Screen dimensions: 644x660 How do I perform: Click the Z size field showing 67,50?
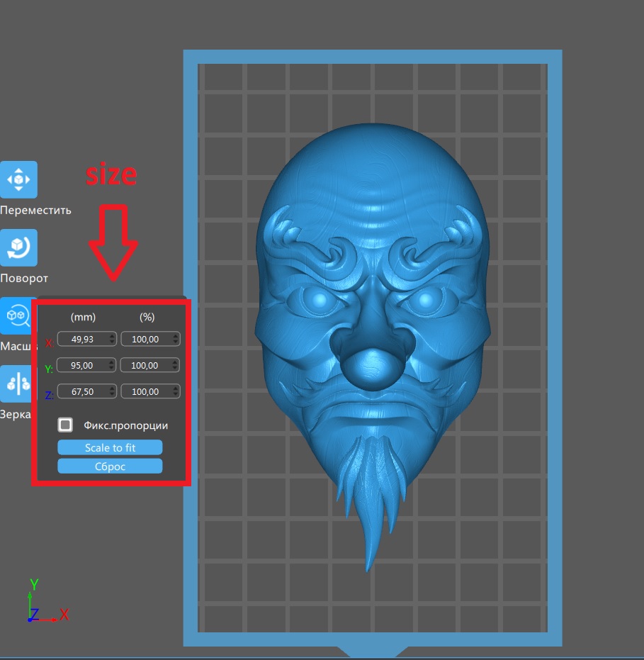click(x=81, y=391)
